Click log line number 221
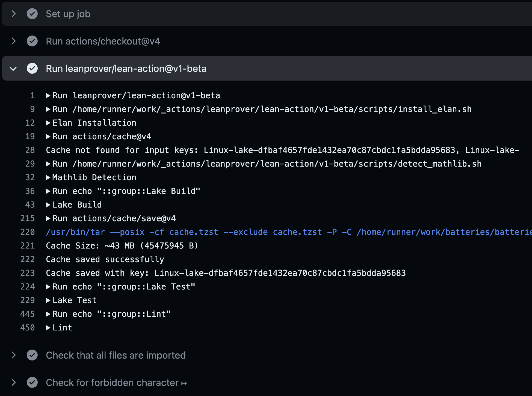Image resolution: width=532 pixels, height=396 pixels. pyautogui.click(x=28, y=246)
